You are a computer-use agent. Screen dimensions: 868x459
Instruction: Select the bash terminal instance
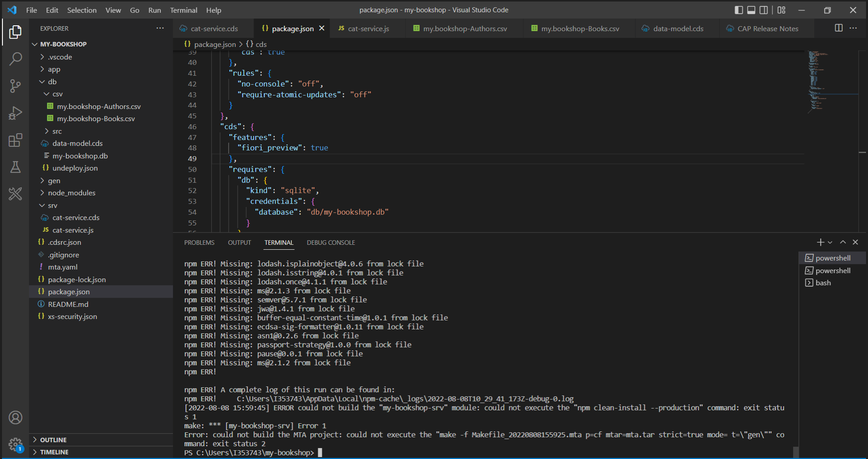point(823,283)
